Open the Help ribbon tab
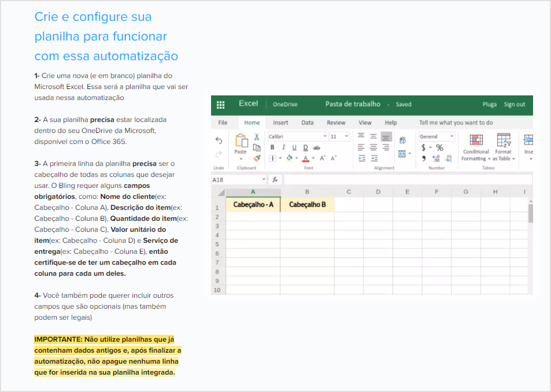 (391, 123)
